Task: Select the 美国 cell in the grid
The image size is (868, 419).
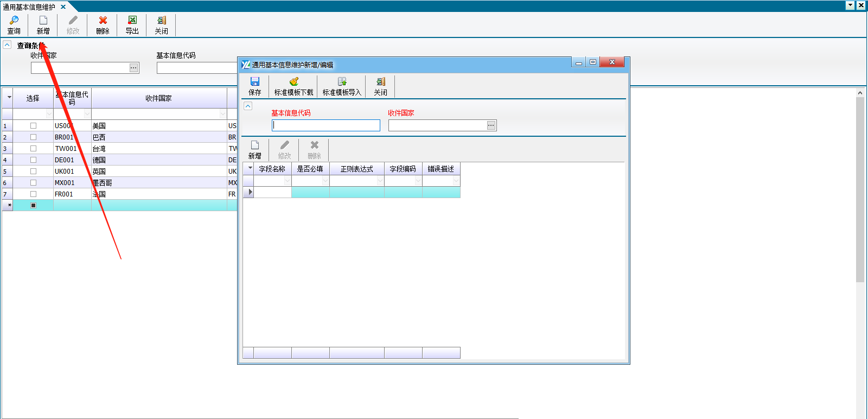Action: (x=159, y=125)
